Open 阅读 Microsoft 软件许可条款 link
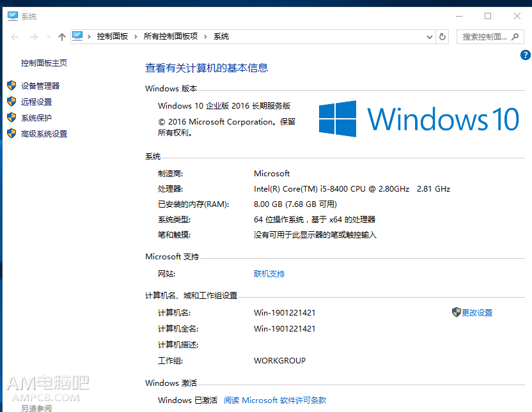Screen dimensions: 532x412 pos(275,401)
